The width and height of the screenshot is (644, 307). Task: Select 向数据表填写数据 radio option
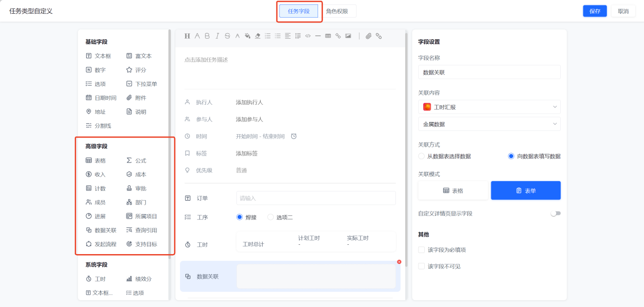(511, 156)
